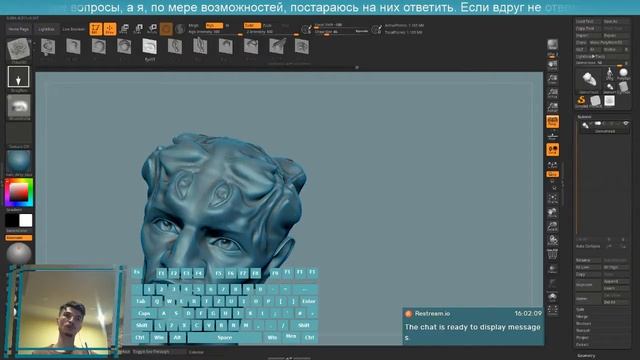Viewport: 640px width, 360px height.
Task: Click the sphere icon next to Rotate tool
Action: (x=180, y=29)
